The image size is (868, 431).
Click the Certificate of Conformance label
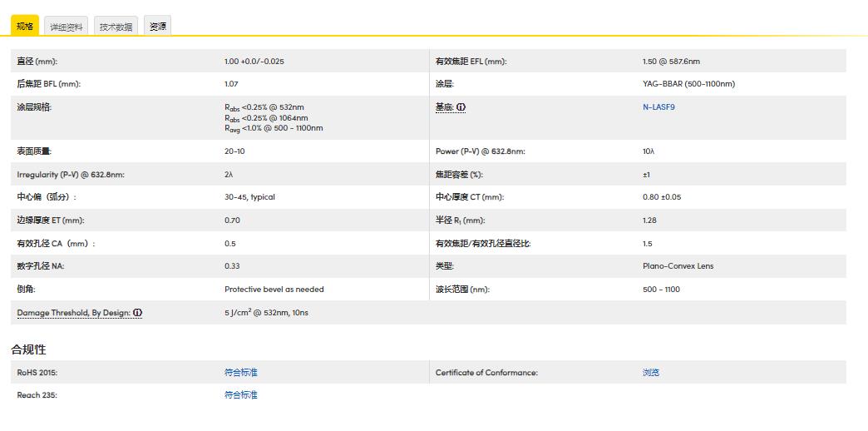[486, 373]
